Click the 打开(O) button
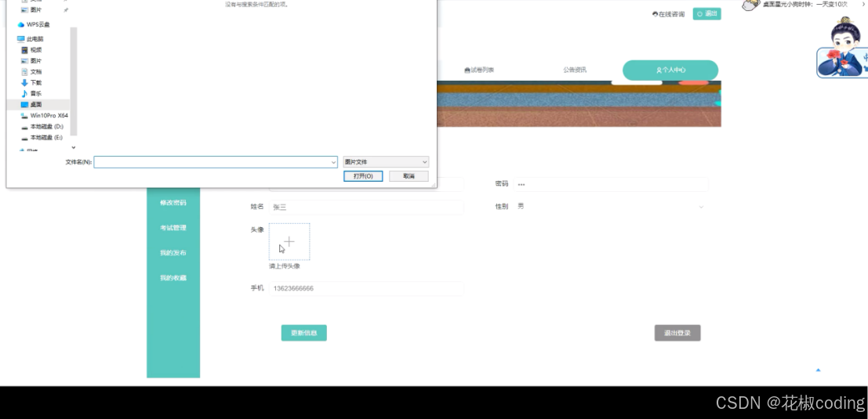 (x=363, y=176)
